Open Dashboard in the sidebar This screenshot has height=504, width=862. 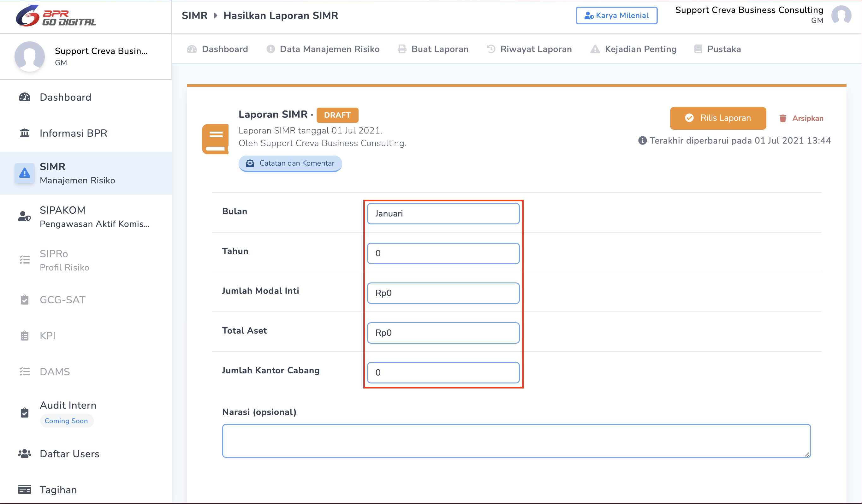86,98
